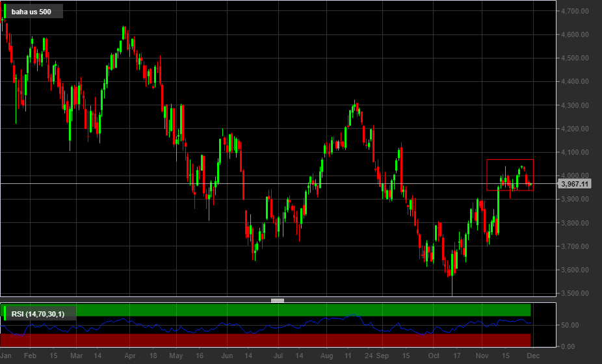The image size is (602, 364).
Task: Click the 16 date label after May
Action: [x=200, y=356]
